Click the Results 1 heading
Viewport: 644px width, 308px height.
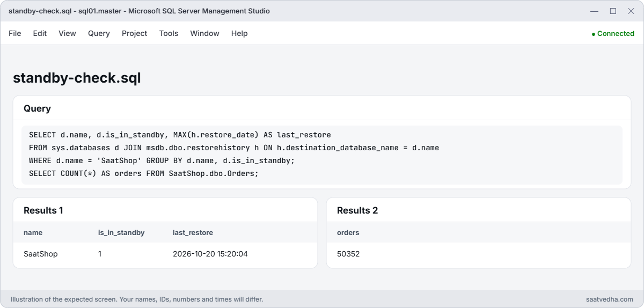(43, 210)
